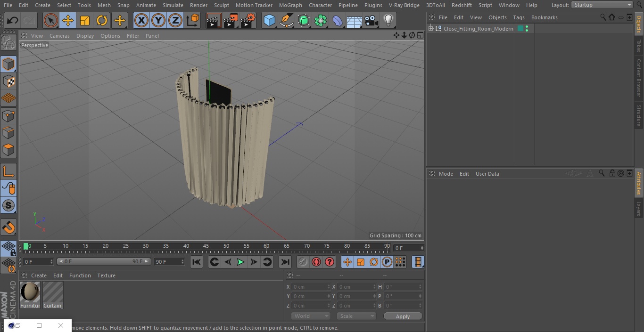Select the Model mode cube icon
The width and height of the screenshot is (644, 332).
click(8, 64)
